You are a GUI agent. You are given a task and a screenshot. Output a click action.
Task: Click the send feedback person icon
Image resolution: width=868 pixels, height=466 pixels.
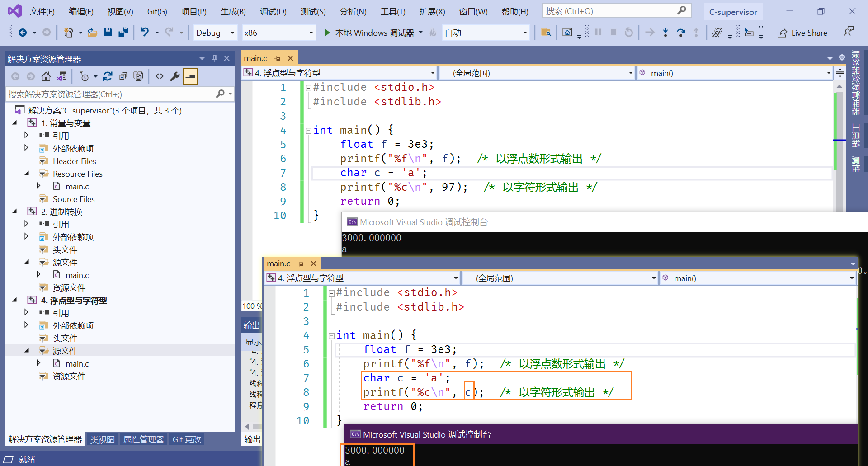(x=849, y=32)
